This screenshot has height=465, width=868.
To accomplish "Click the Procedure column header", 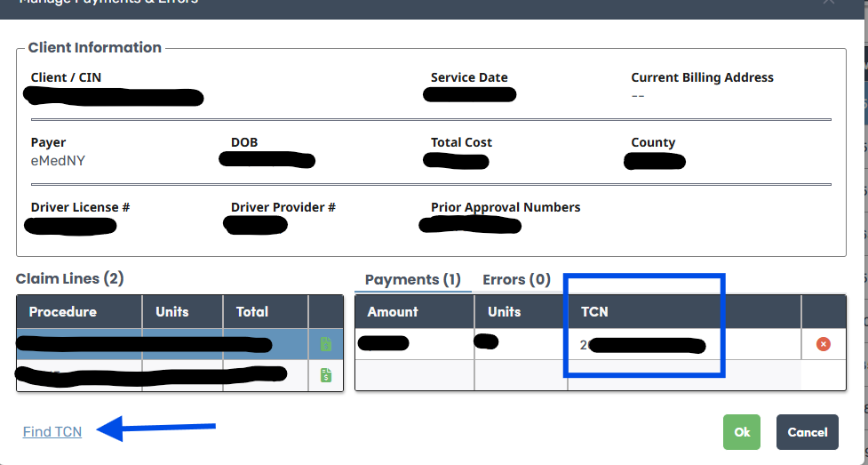I will pyautogui.click(x=63, y=312).
